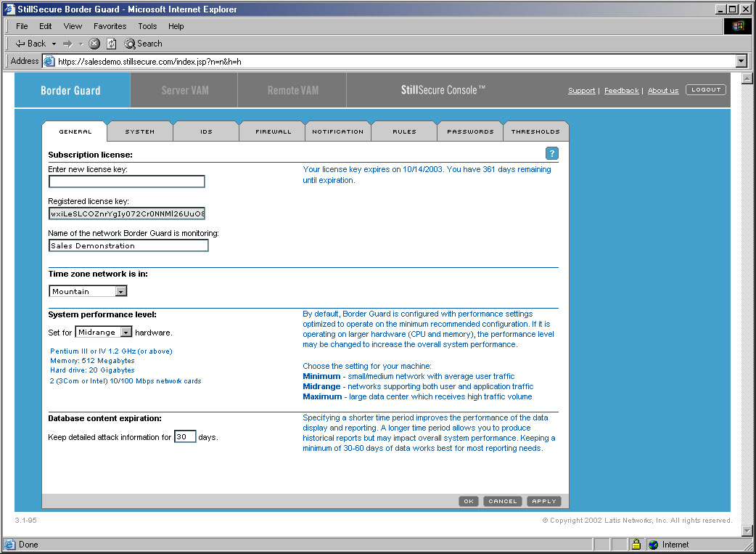This screenshot has height=554, width=756.
Task: Click the Internet Explorer title bar icon
Action: point(9,9)
